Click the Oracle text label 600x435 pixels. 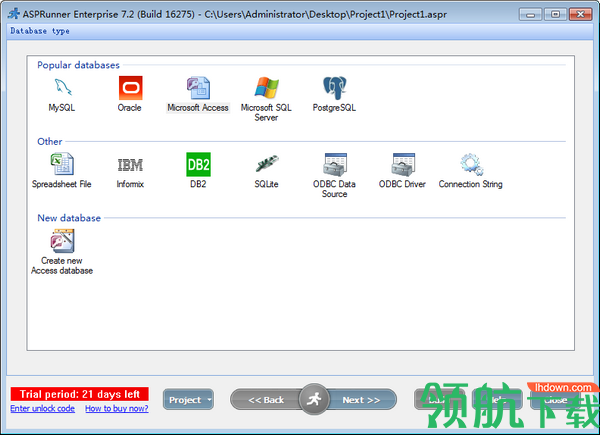click(x=129, y=108)
